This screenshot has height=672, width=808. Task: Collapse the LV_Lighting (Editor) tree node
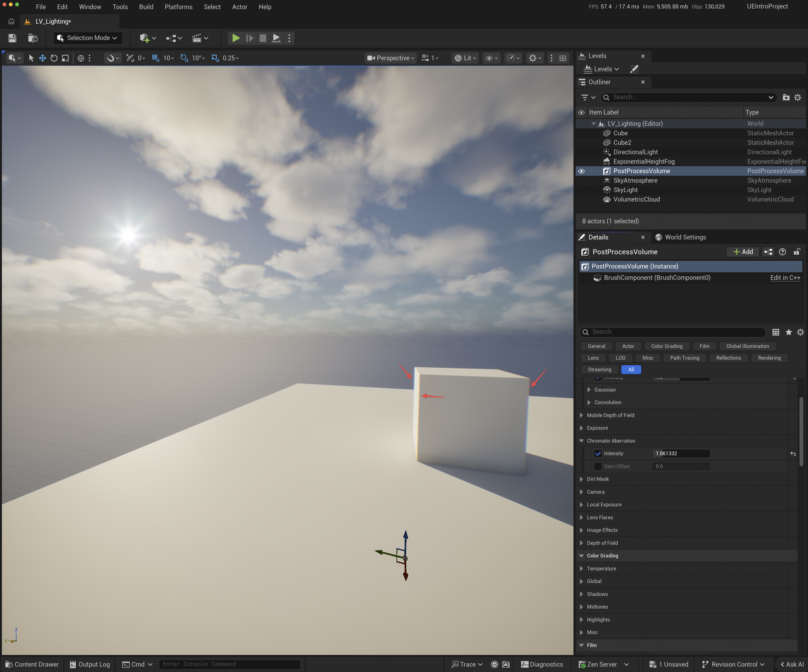pyautogui.click(x=594, y=124)
